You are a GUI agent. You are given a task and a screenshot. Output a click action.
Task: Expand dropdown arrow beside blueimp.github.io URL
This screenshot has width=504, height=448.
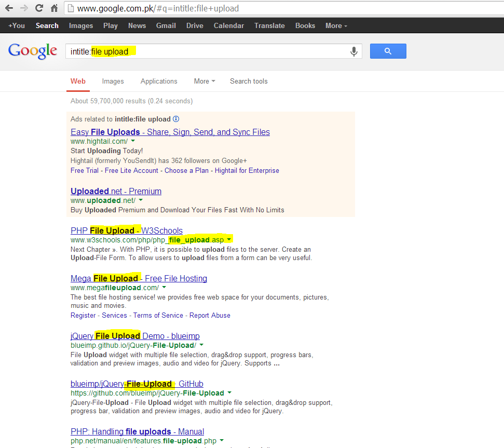[x=201, y=345]
